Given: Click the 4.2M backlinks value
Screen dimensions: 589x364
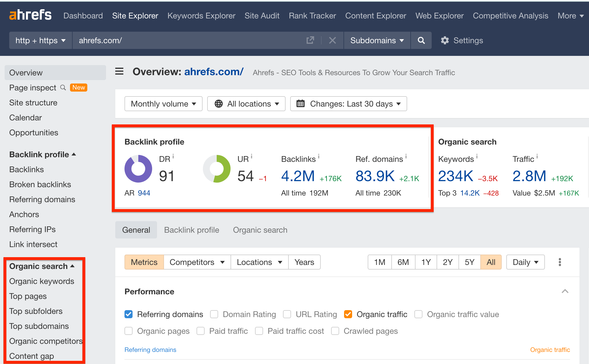Looking at the screenshot, I should [x=298, y=176].
